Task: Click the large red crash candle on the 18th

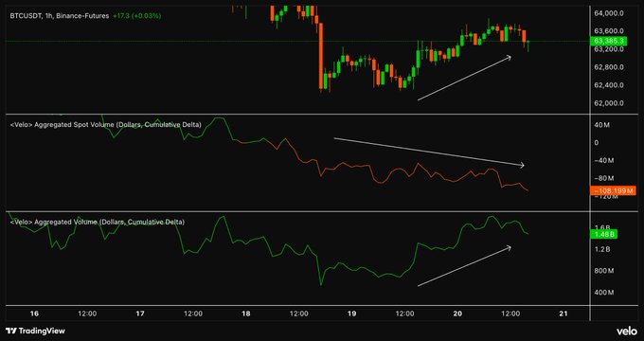Action: pyautogui.click(x=321, y=56)
